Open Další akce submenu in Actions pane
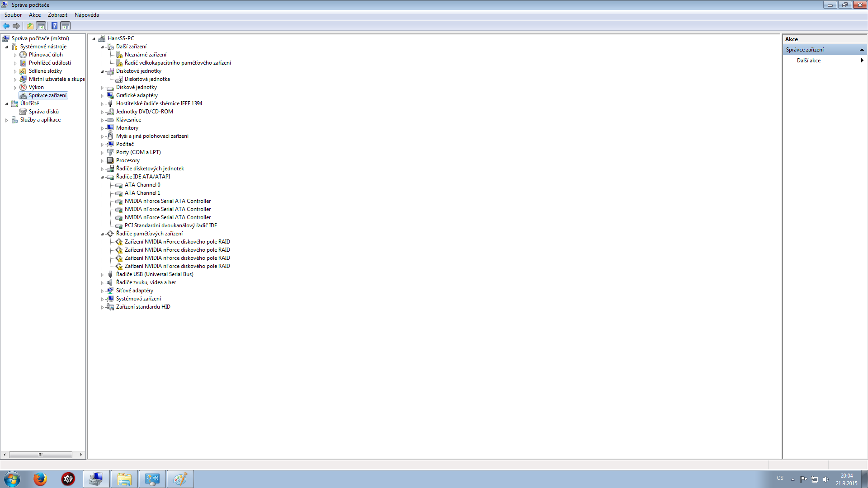 coord(809,61)
